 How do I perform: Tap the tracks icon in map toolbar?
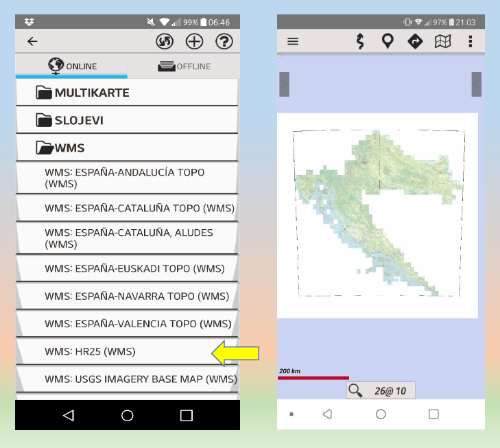click(x=359, y=41)
